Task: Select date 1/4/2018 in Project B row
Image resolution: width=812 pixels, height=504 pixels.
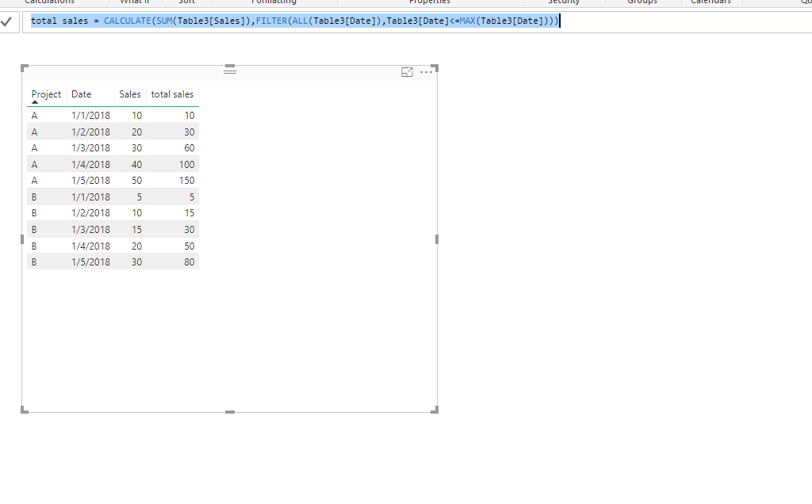Action: coord(90,246)
